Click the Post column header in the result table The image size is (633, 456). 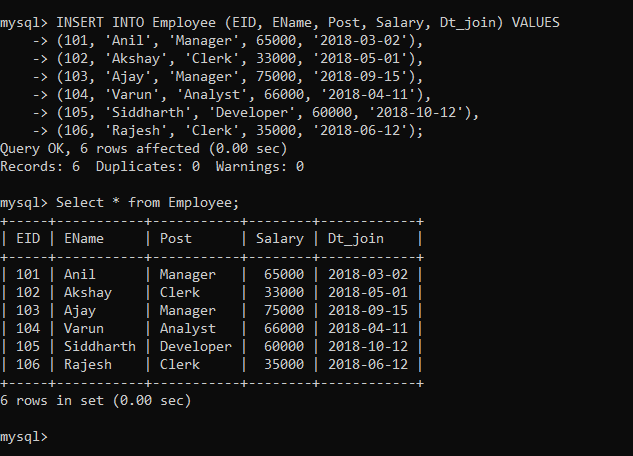tap(176, 238)
